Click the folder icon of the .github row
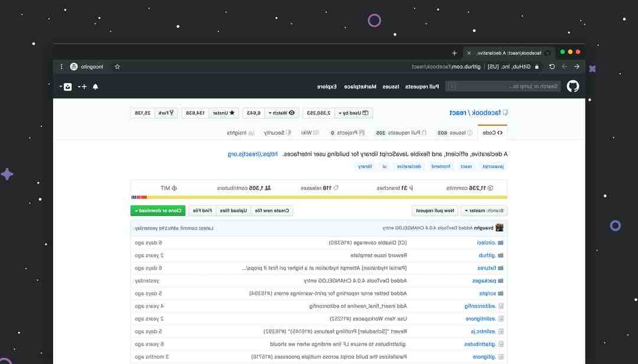 (x=500, y=255)
